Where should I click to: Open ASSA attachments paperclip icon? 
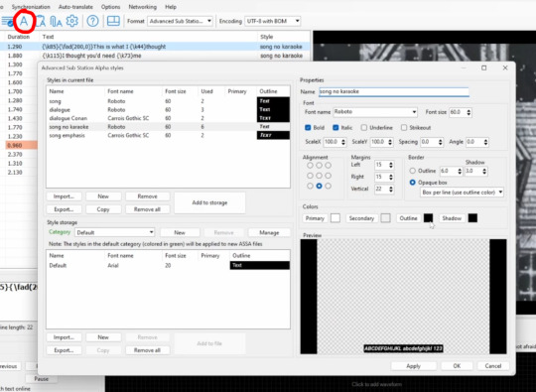tap(56, 21)
